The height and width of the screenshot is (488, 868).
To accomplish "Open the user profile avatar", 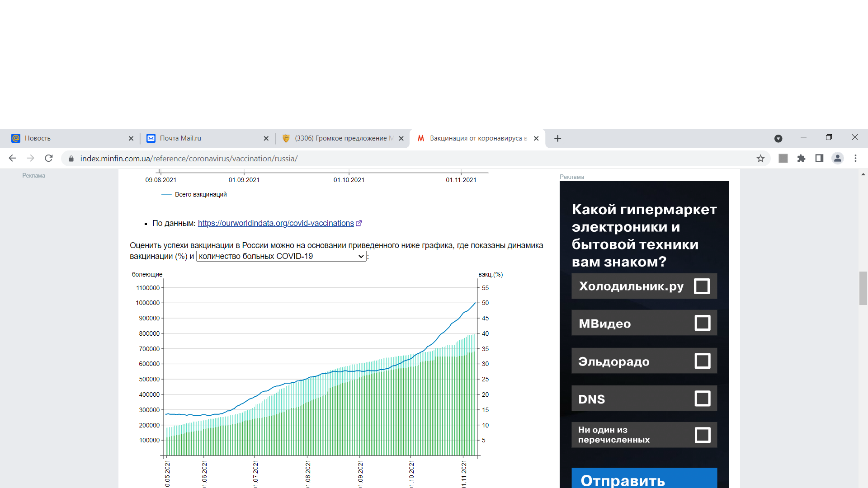I will 837,158.
